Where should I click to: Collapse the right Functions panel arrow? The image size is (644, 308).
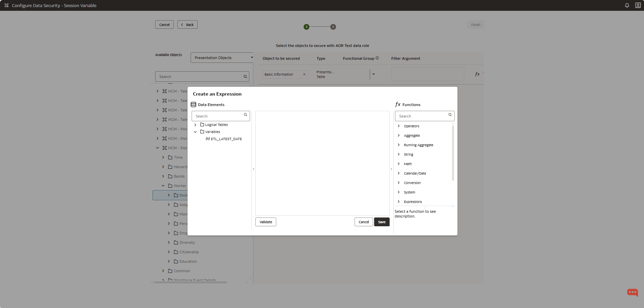pyautogui.click(x=391, y=169)
